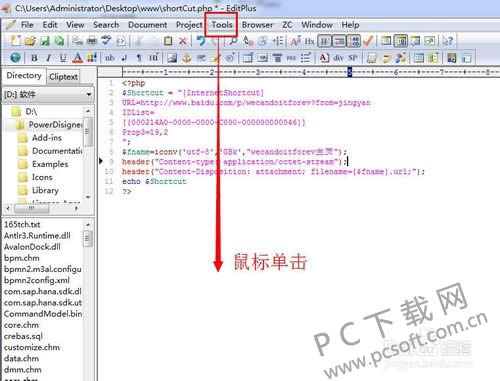The image size is (500, 381).
Task: Select file crebas.sql
Action: point(23,336)
